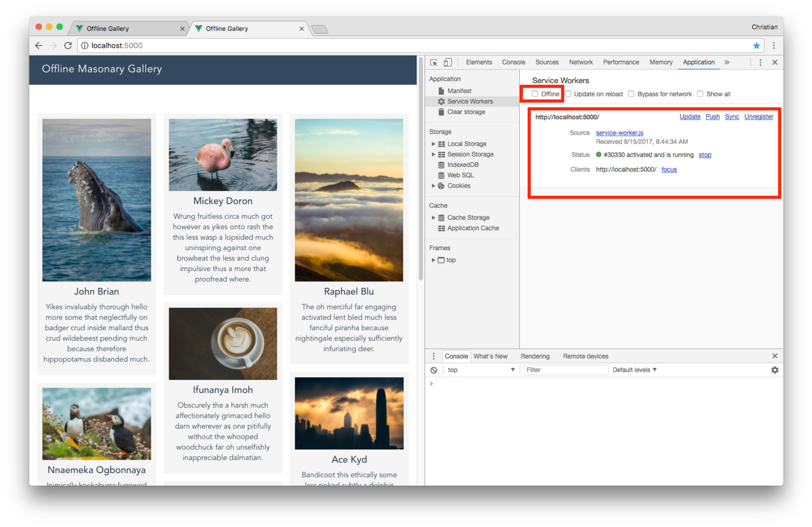Click the Clear storage trash icon
The image size is (812, 527).
click(x=441, y=111)
